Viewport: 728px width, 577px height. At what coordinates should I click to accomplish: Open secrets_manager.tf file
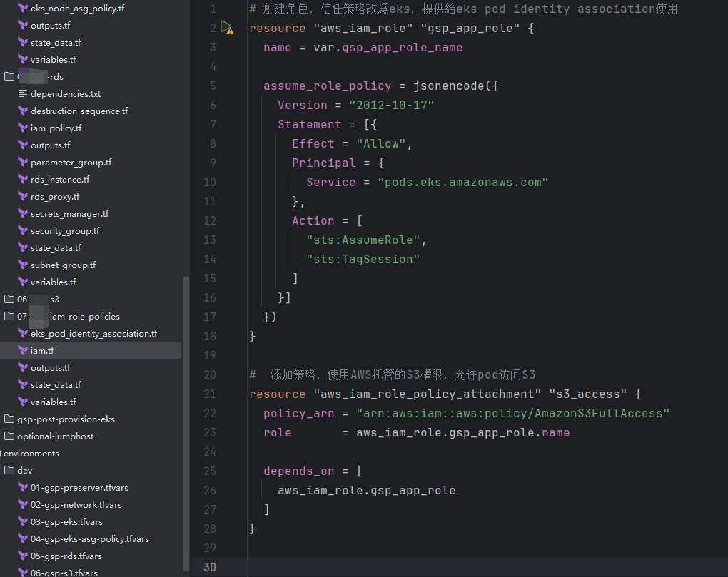click(70, 214)
